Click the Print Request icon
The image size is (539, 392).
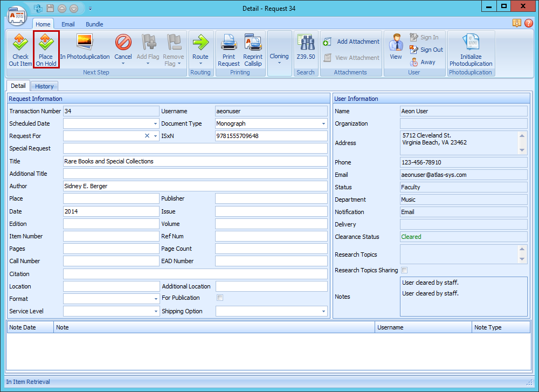pos(229,50)
